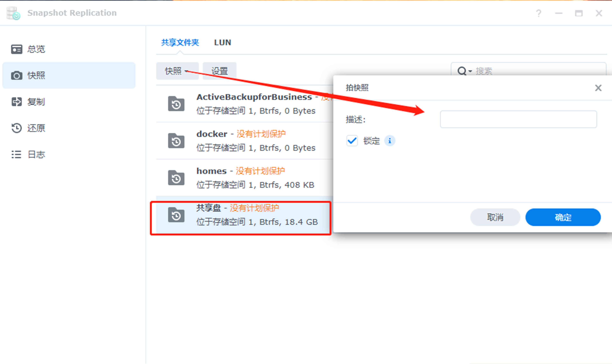This screenshot has height=364, width=612.
Task: Open the 设置 (Settings) menu
Action: [x=219, y=71]
